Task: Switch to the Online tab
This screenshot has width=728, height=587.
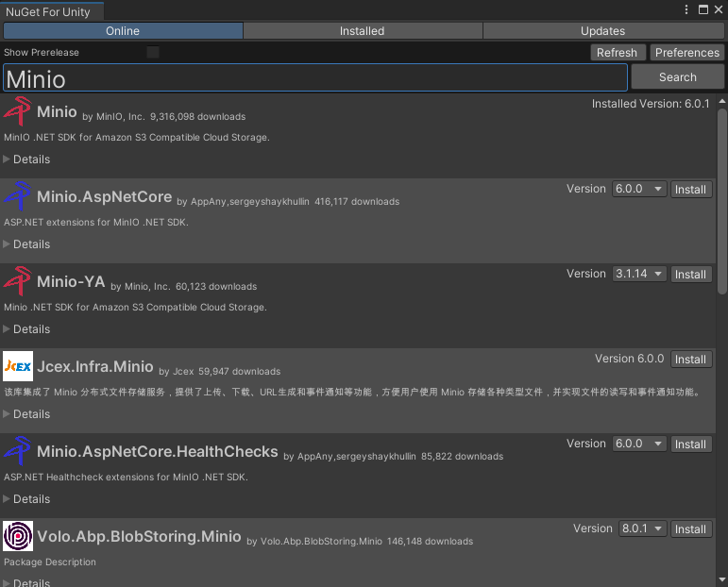Action: pos(123,31)
